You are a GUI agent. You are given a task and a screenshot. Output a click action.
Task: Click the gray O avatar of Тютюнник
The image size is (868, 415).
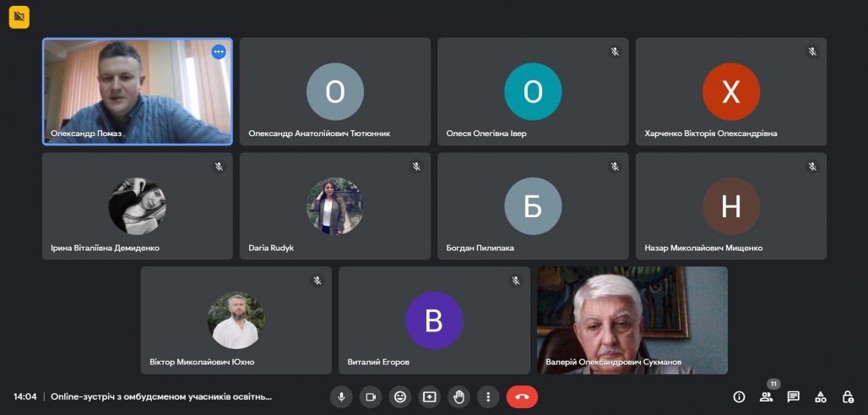tap(335, 91)
